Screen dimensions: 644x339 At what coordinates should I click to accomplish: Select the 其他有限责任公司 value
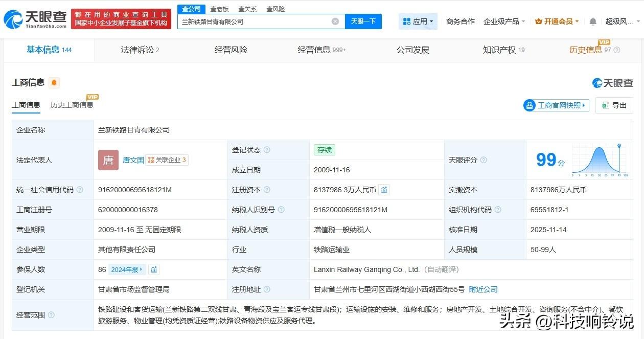coord(127,250)
